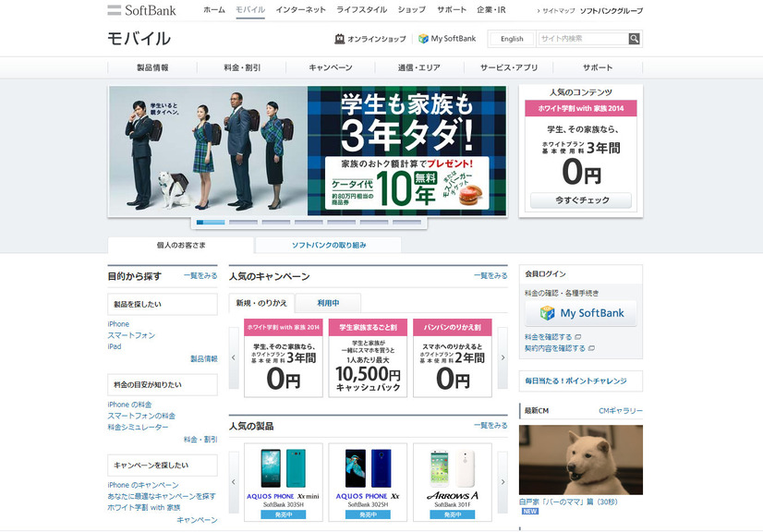Screen dimensions: 763x532
Task: Click the 毎日当たる!ポイントチャレンジ banner
Action: tap(580, 381)
